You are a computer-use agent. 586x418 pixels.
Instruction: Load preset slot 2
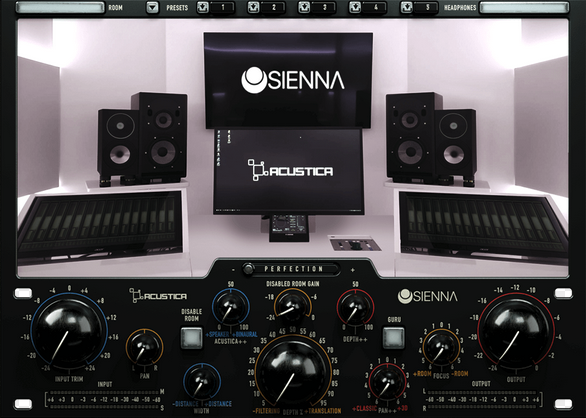point(274,7)
